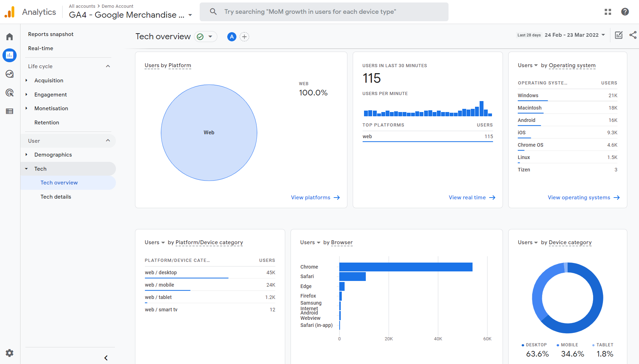This screenshot has width=639, height=364.
Task: Click the View real time link
Action: click(467, 198)
